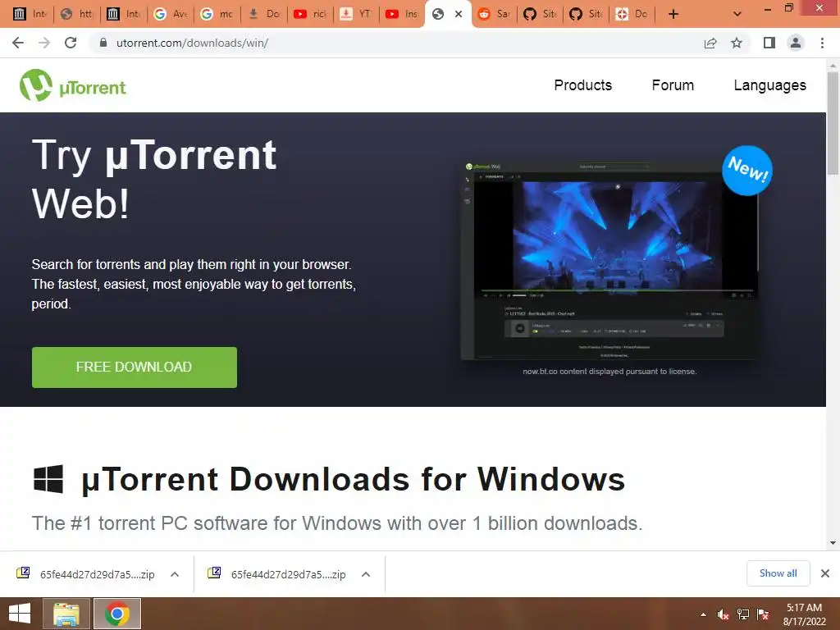
Task: Open the tab search dropdown
Action: (x=737, y=15)
